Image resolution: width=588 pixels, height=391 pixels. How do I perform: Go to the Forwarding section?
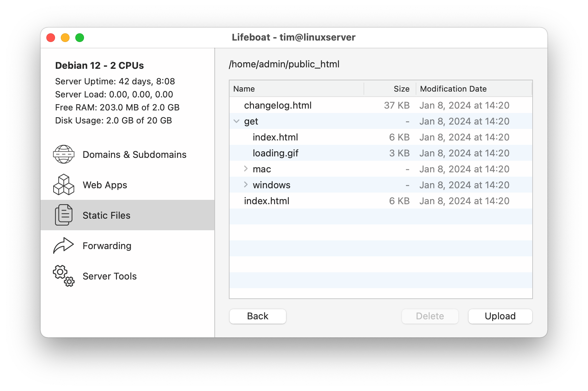click(x=107, y=246)
